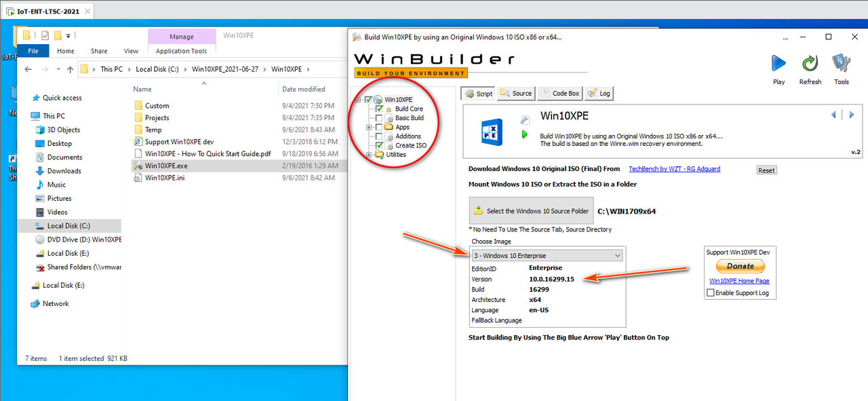Click the Properties icon in Explorer's quick access toolbar
Image resolution: width=868 pixels, height=401 pixels.
click(x=45, y=35)
